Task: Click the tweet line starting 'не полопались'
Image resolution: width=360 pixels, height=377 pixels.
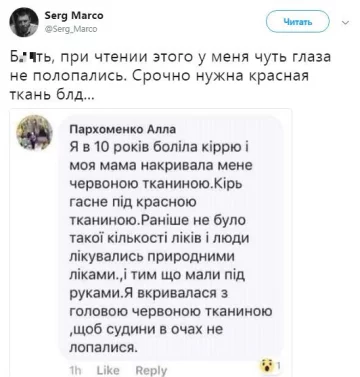Action: 159,76
